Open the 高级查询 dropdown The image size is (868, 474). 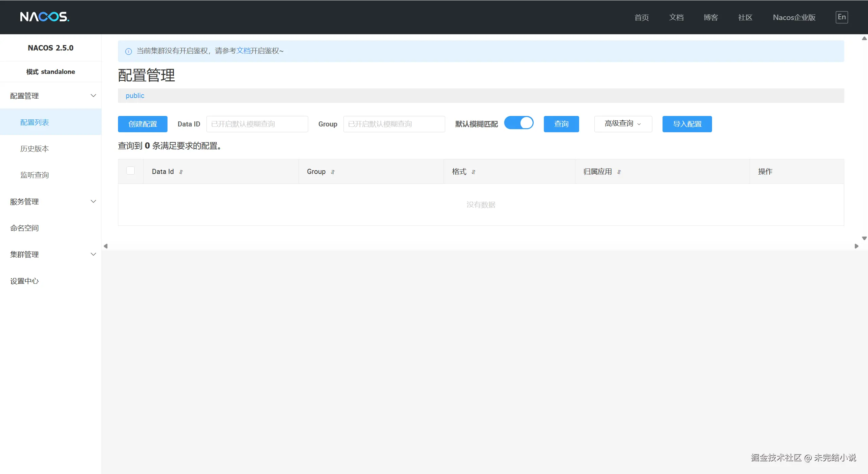click(623, 124)
